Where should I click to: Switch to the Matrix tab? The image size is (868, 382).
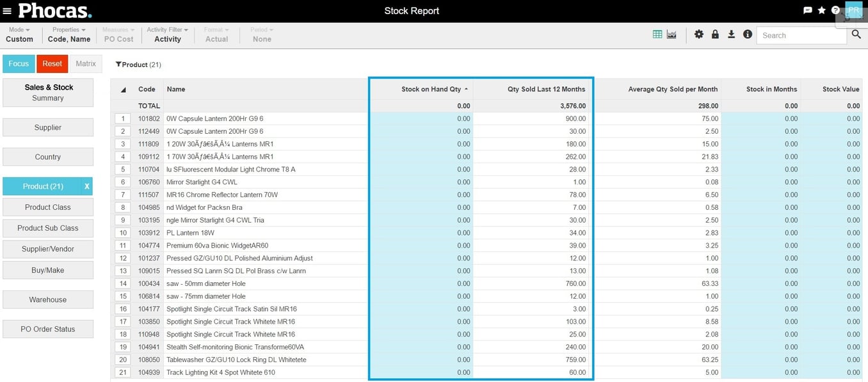click(x=86, y=63)
